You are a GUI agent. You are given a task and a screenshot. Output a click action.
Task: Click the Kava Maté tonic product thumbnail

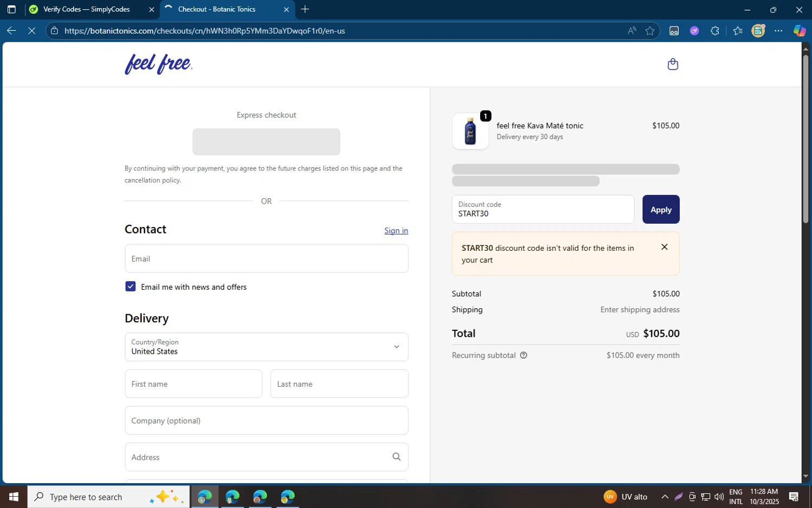pos(470,132)
